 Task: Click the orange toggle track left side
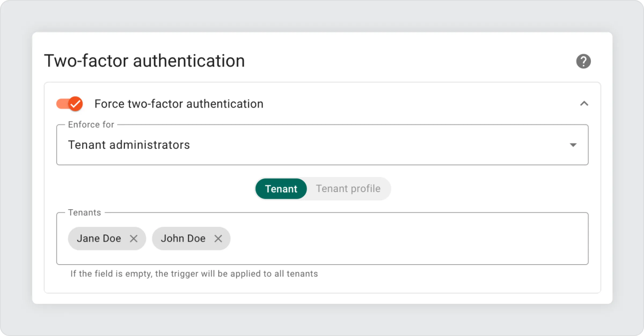pos(61,104)
